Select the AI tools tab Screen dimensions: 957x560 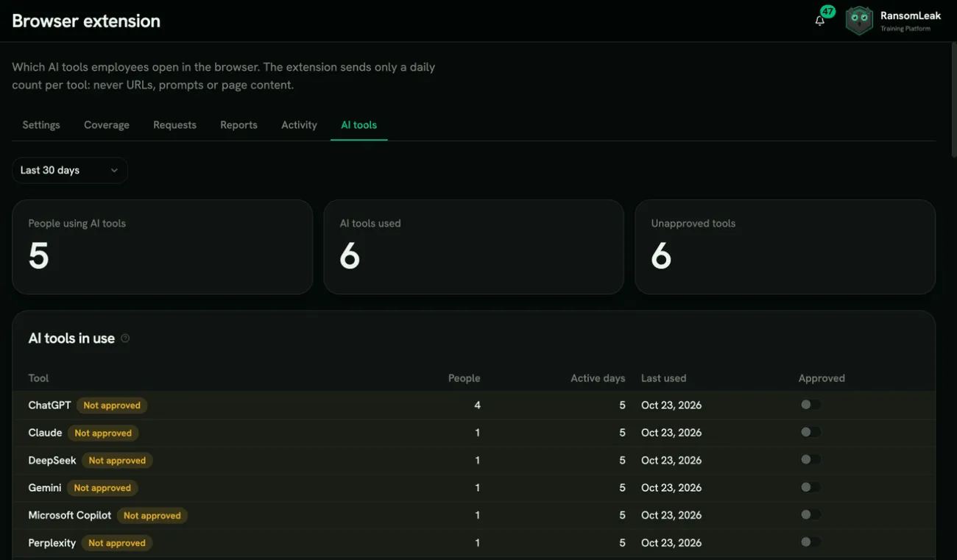pos(359,125)
